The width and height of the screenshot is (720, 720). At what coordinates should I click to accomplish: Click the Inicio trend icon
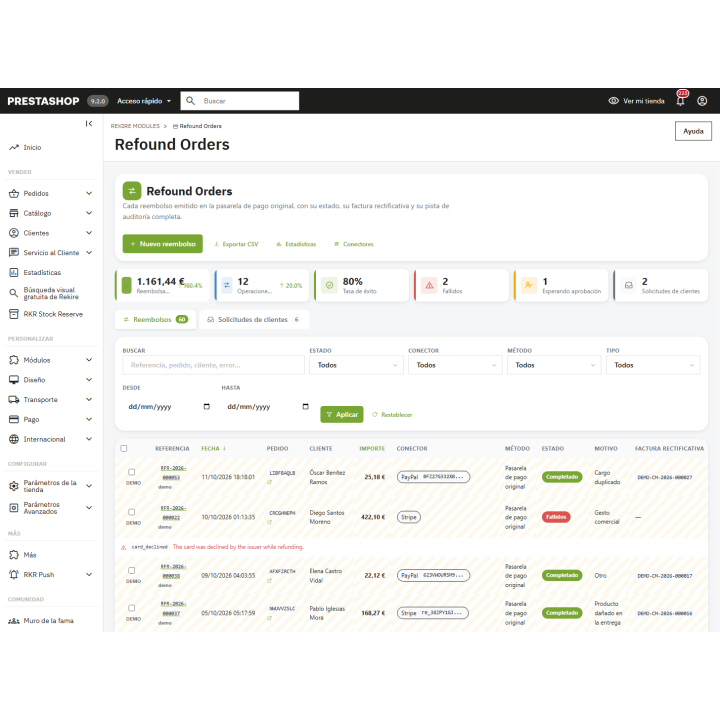(14, 147)
